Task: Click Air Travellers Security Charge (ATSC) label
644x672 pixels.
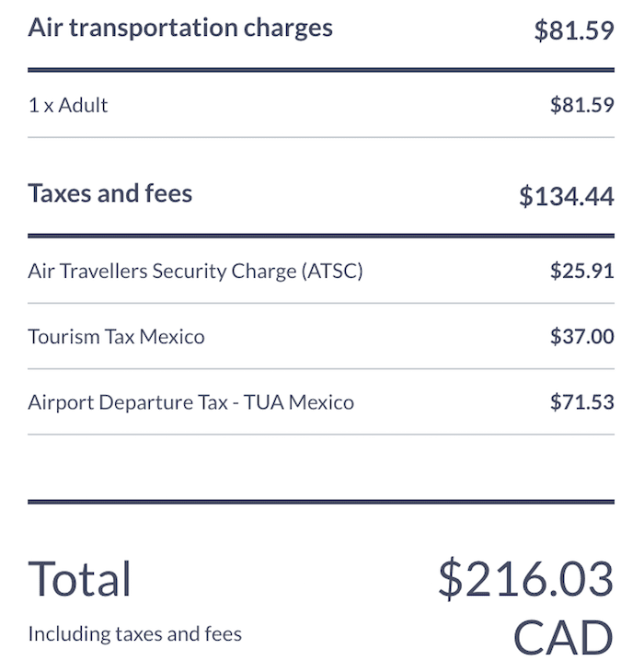Action: [195, 272]
